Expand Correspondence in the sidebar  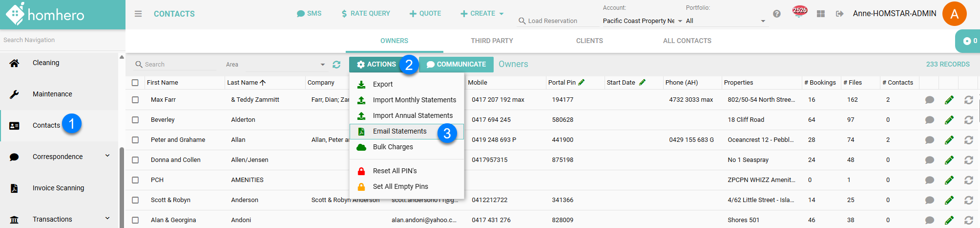click(x=107, y=156)
